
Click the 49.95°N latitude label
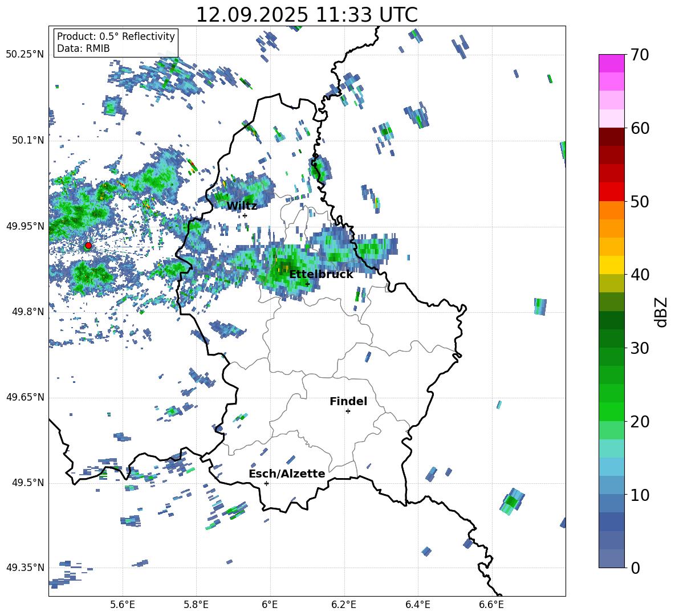(x=25, y=226)
